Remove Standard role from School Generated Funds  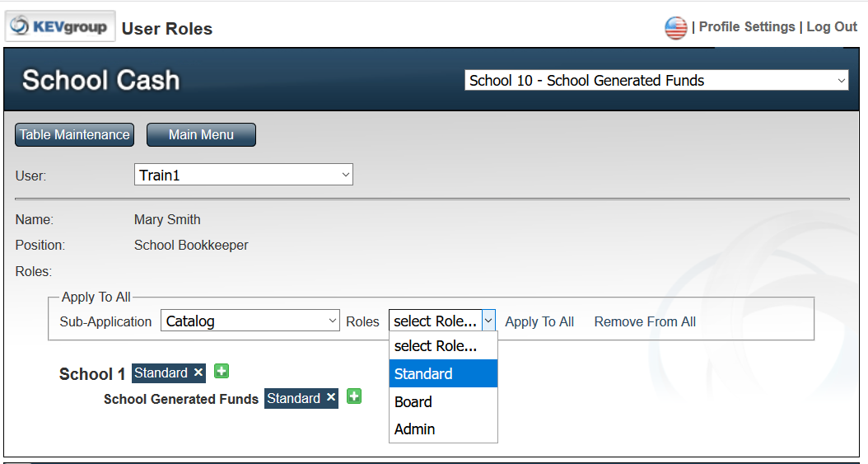pyautogui.click(x=331, y=397)
